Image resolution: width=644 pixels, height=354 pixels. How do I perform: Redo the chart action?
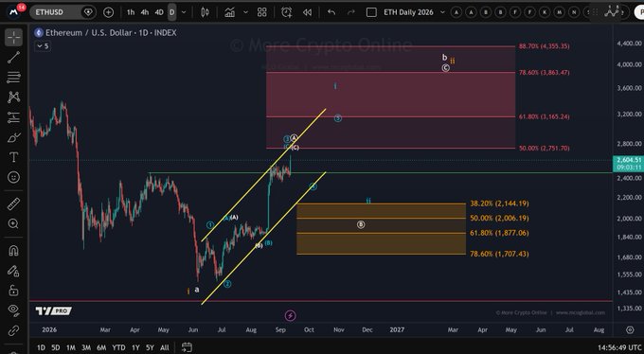click(350, 12)
